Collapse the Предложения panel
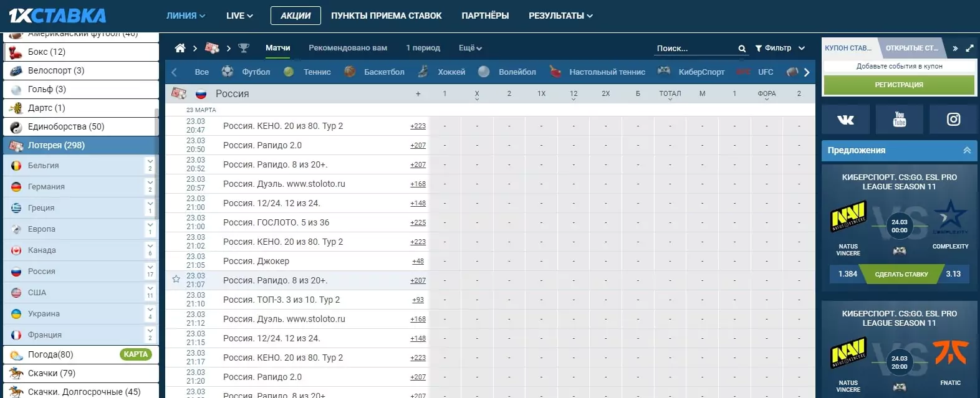980x398 pixels. pos(967,150)
